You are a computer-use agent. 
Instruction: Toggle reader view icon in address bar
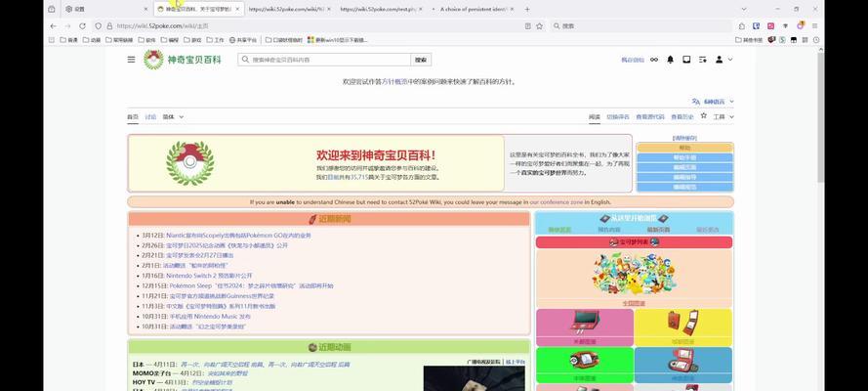pos(527,26)
